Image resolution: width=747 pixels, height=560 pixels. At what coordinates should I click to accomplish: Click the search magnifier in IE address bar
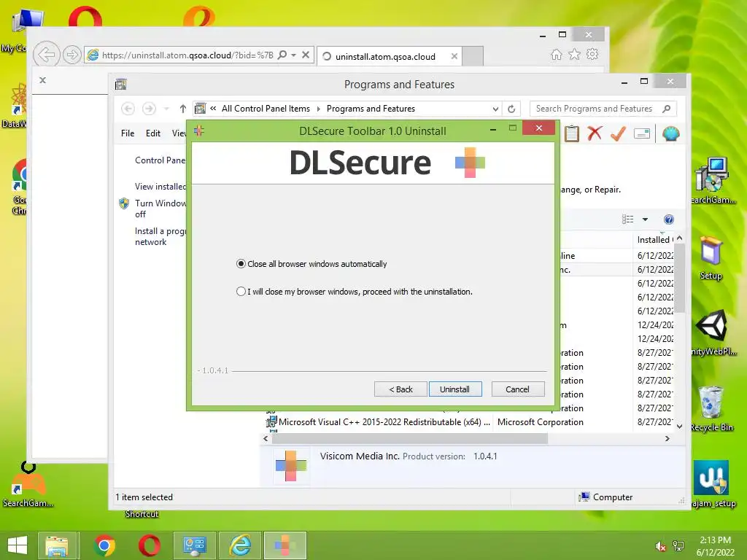pyautogui.click(x=282, y=55)
